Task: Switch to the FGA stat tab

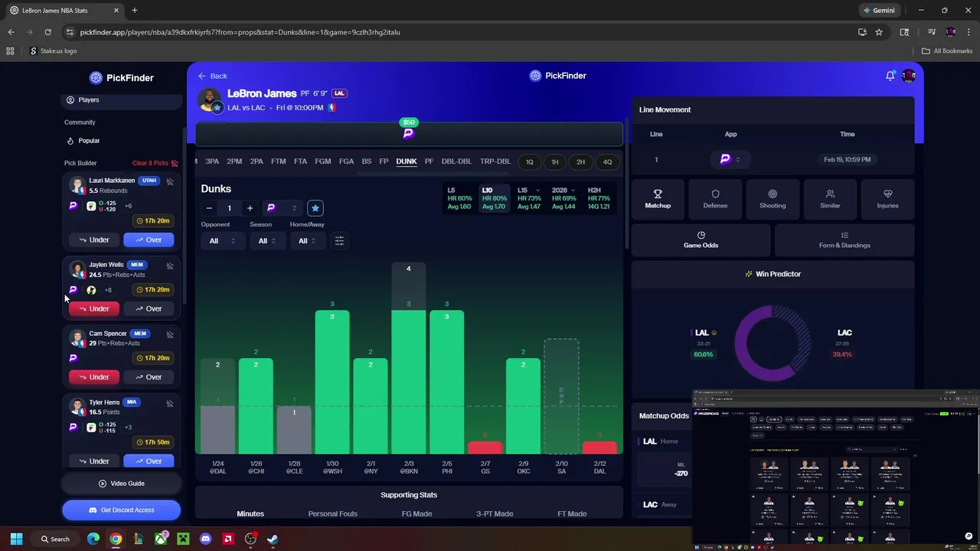Action: click(x=346, y=161)
